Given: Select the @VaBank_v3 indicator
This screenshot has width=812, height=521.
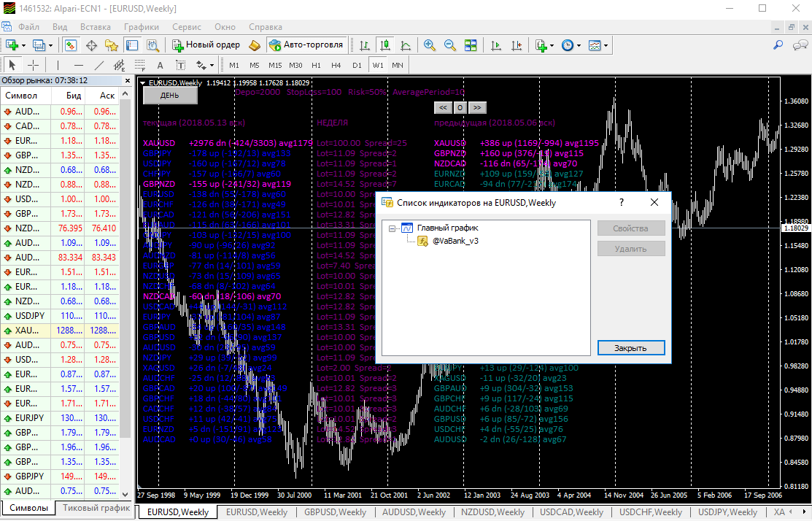Looking at the screenshot, I should pos(455,242).
